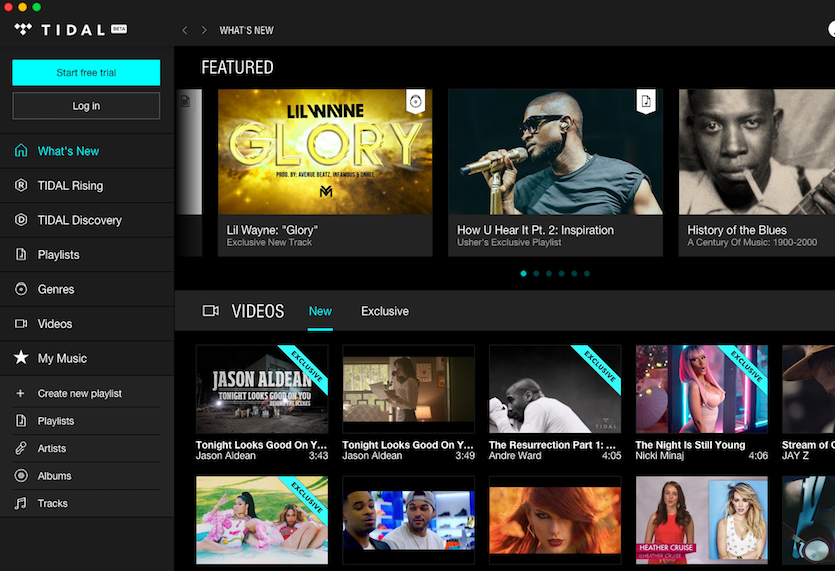Open the red-haired woman video thumbnail

(x=555, y=520)
